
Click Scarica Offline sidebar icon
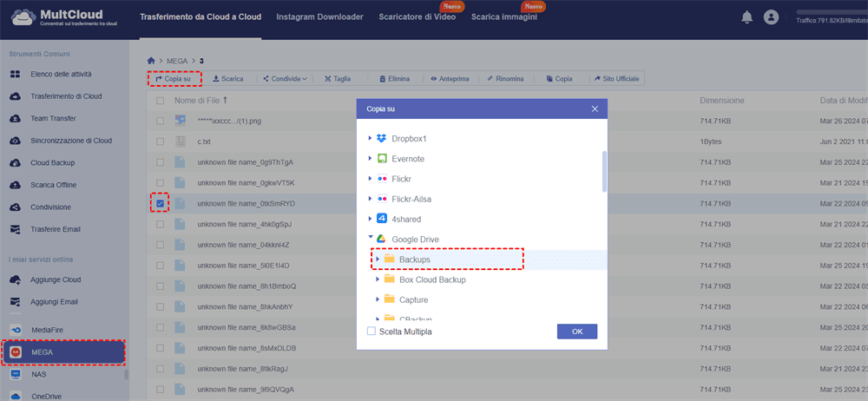[x=16, y=185]
